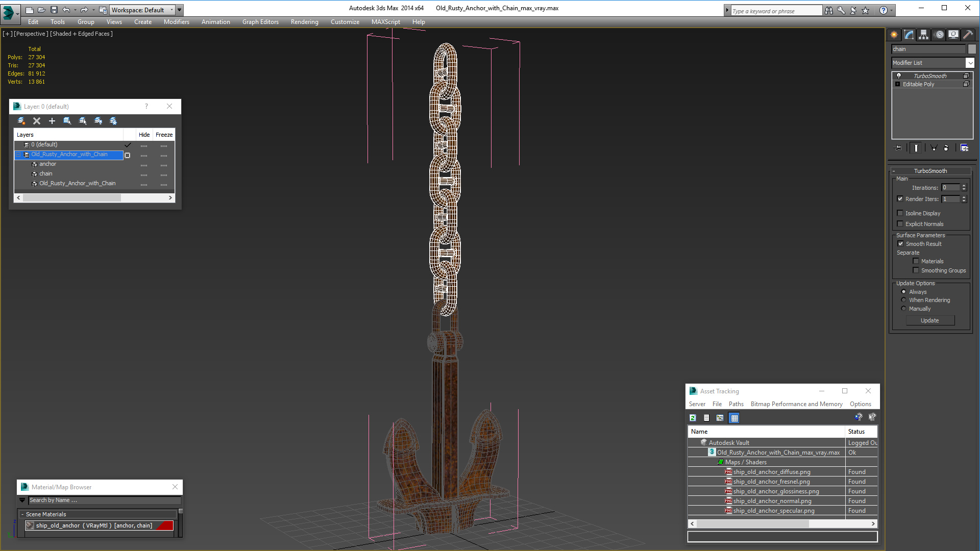Click Highlight Selected Objects' Layers icon
This screenshot has height=551, width=980.
(83, 121)
